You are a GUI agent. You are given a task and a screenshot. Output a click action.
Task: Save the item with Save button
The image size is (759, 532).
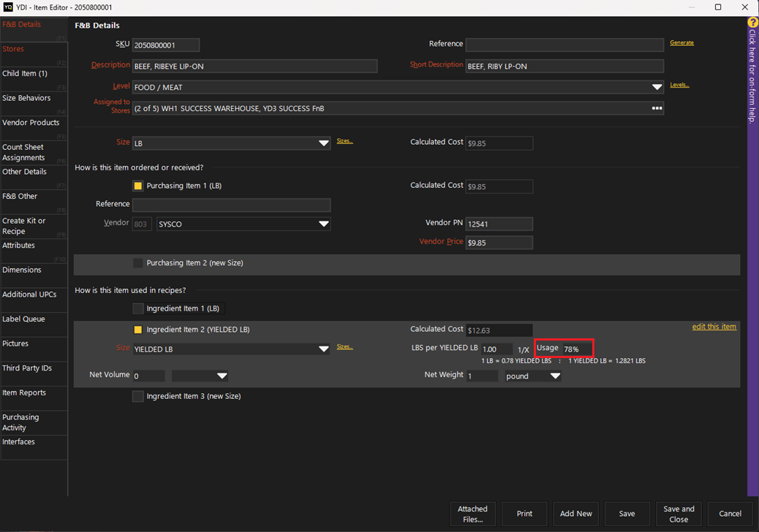627,514
